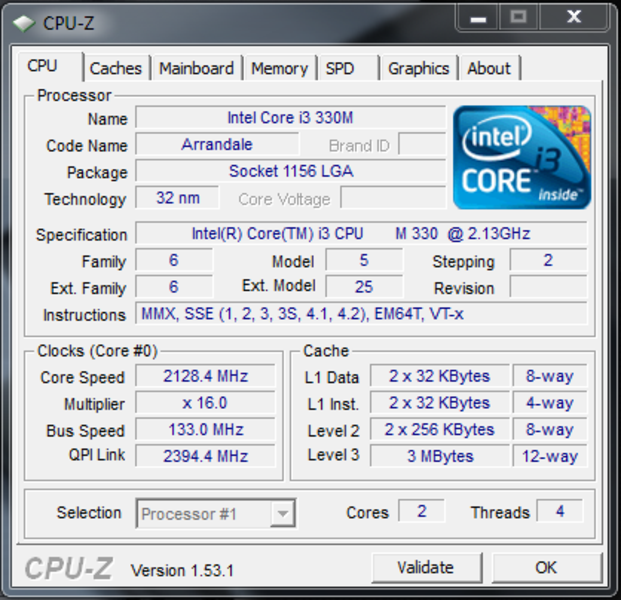Click the Level 2 cache value 2 x 256 KBytes
621x600 pixels.
[x=440, y=429]
